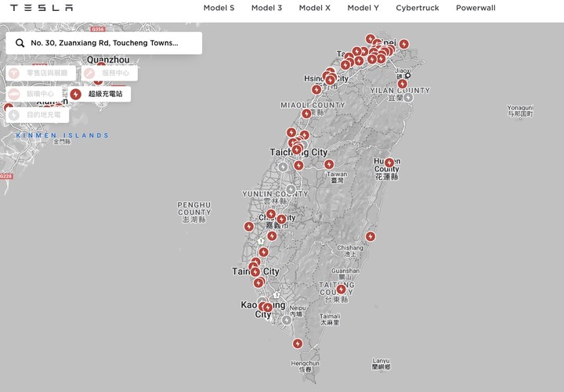
Task: Open the Powerwall menu item
Action: tap(475, 8)
